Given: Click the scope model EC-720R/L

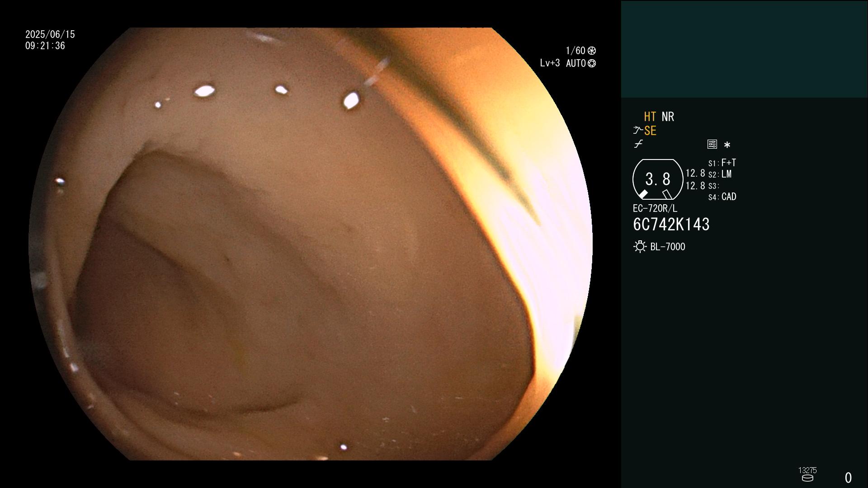Looking at the screenshot, I should [x=655, y=209].
